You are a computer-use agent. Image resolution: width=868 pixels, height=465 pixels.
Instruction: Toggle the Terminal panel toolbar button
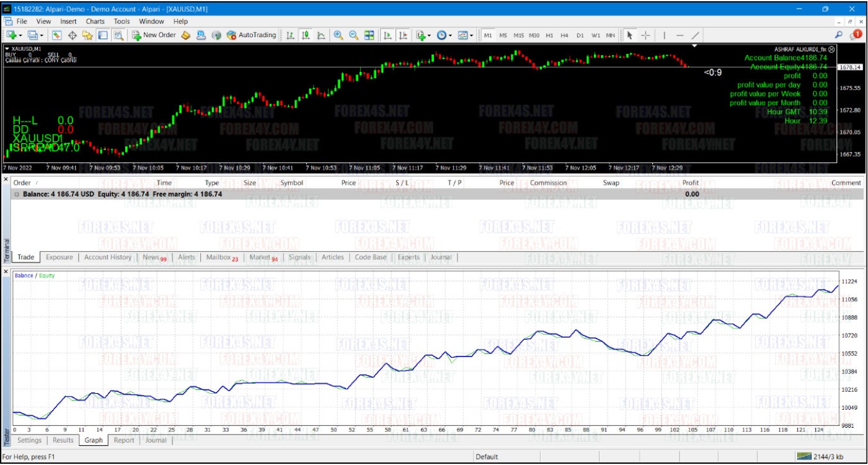pos(103,35)
